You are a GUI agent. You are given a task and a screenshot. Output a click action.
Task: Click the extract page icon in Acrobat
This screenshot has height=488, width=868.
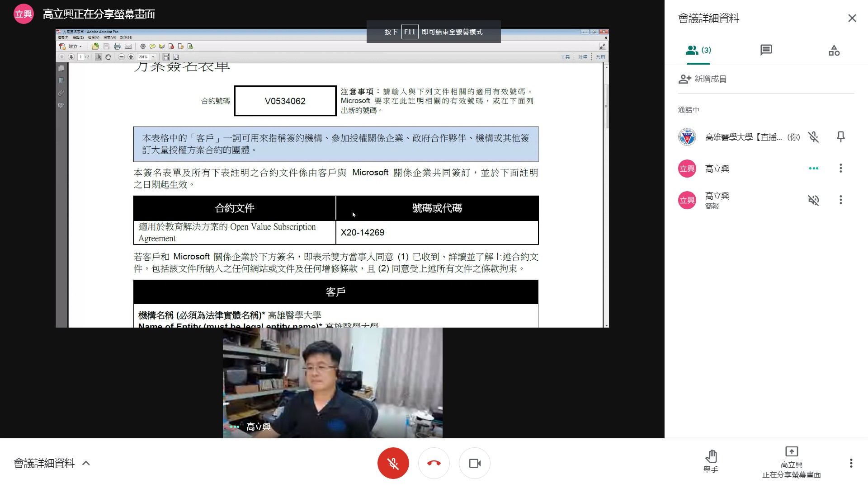190,47
